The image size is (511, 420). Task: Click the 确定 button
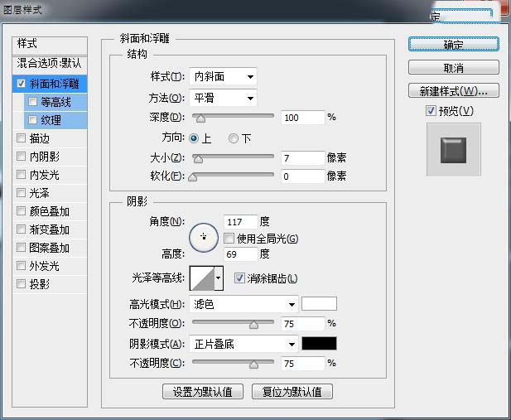(454, 45)
